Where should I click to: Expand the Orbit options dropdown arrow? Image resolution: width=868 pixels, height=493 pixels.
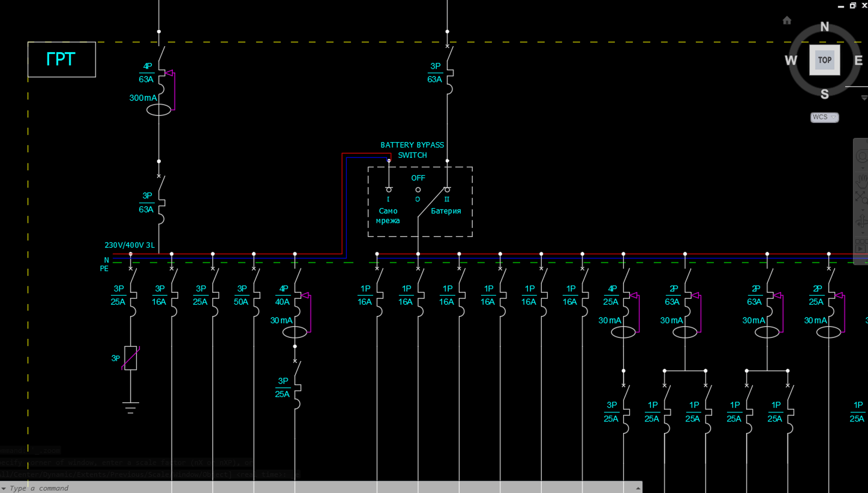tap(863, 233)
